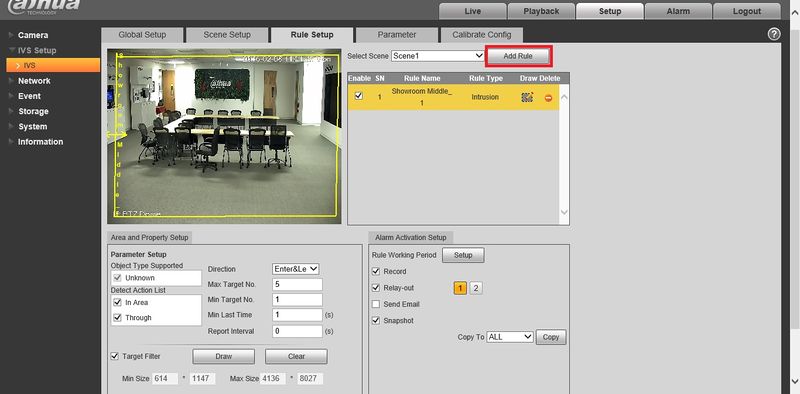Switch to the Calibrate Config tab
Image resolution: width=800 pixels, height=394 pixels.
point(481,35)
